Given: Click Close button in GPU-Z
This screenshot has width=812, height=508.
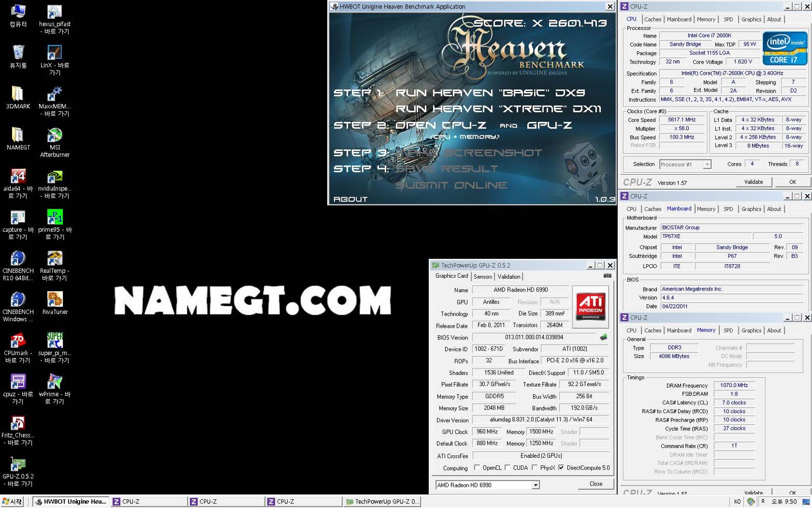Looking at the screenshot, I should (596, 484).
